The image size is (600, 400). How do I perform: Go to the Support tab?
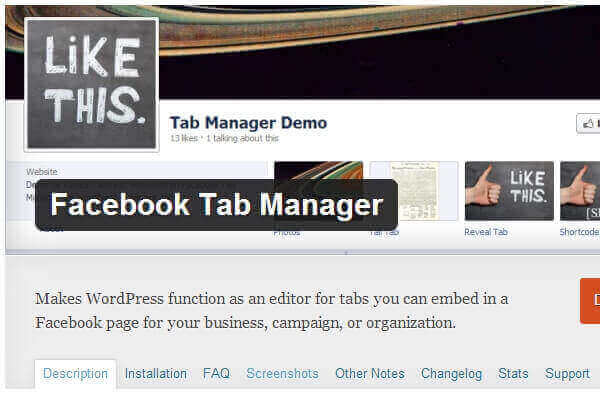[x=567, y=374]
